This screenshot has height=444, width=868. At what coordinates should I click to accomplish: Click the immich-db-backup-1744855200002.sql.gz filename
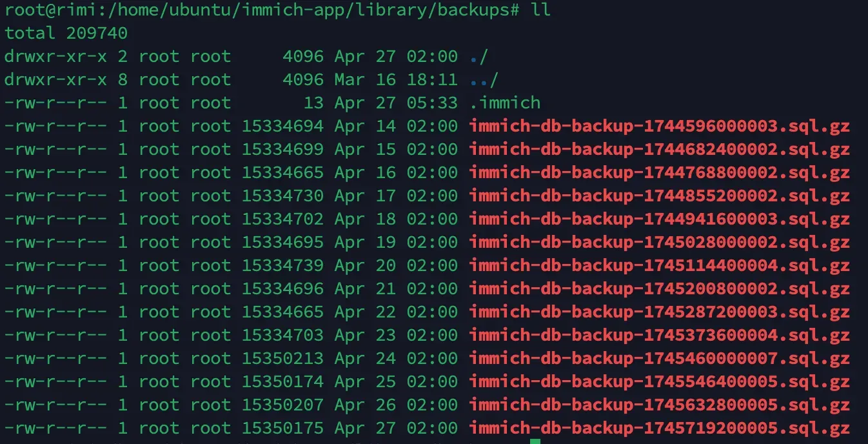[x=659, y=196]
